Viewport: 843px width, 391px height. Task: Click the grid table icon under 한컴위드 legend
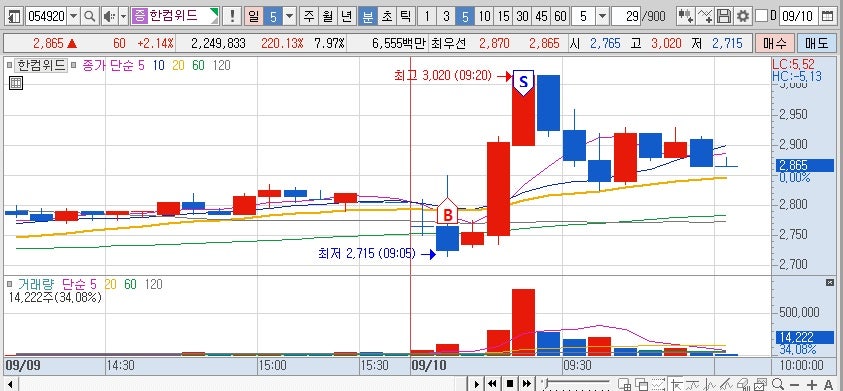tap(16, 83)
